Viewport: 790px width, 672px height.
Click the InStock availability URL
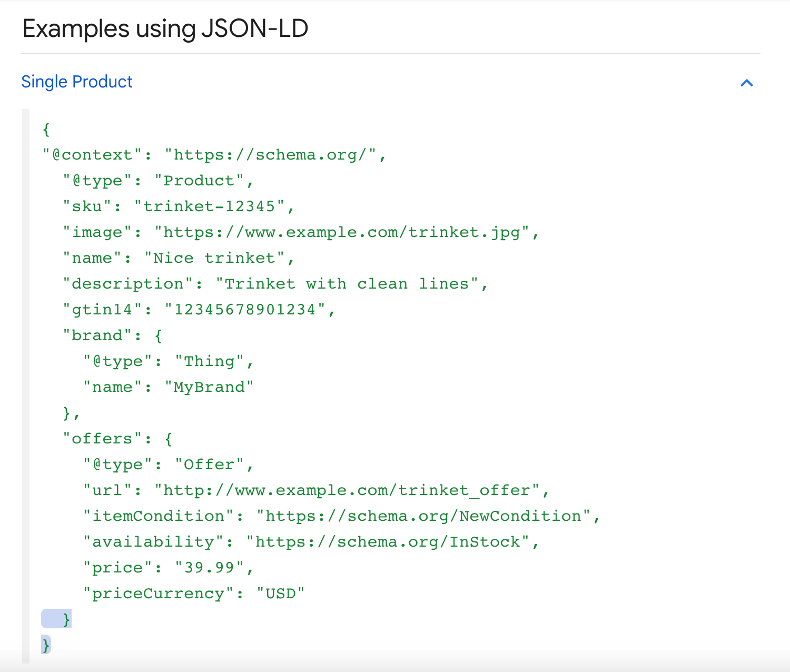click(388, 542)
